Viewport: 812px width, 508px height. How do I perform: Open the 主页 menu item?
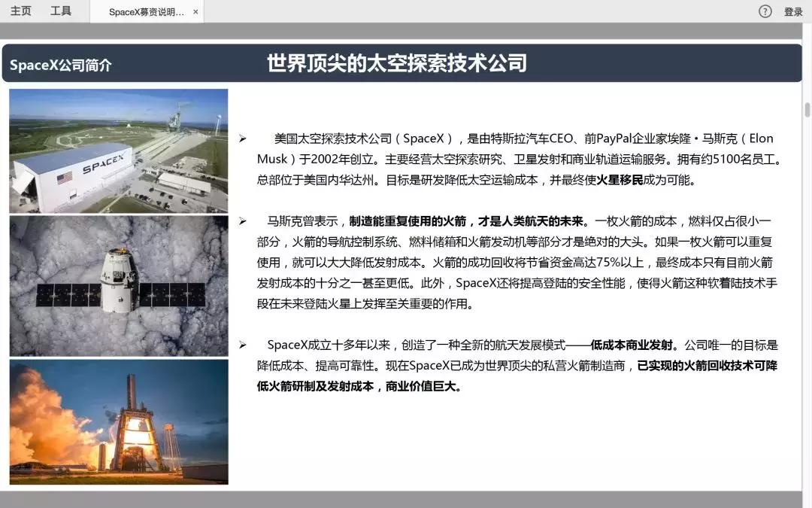[20, 11]
